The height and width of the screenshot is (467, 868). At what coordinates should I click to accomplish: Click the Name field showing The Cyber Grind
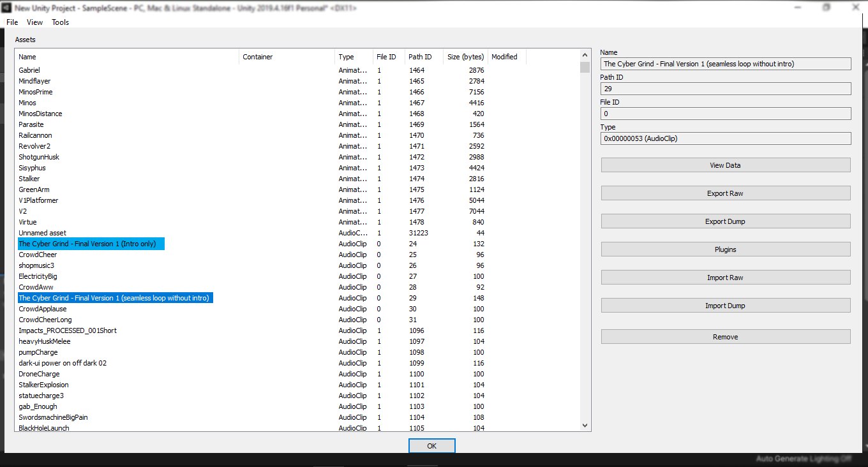[x=726, y=64]
